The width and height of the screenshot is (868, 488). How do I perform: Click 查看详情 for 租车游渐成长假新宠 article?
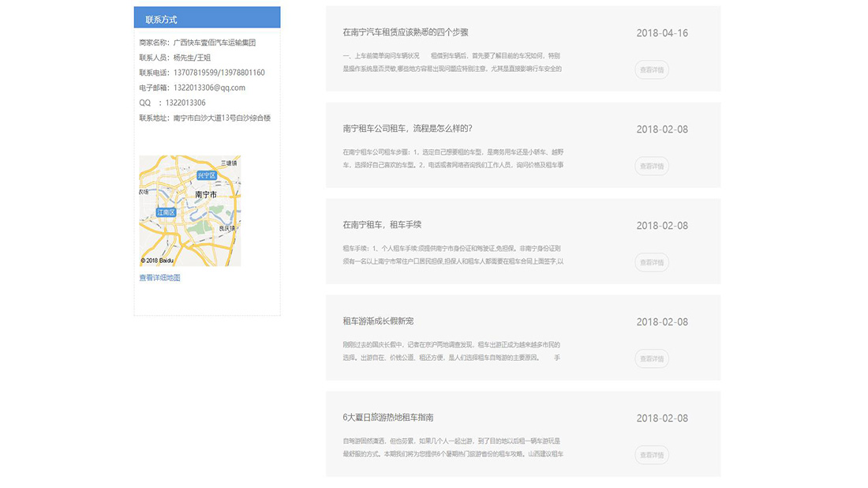(652, 358)
